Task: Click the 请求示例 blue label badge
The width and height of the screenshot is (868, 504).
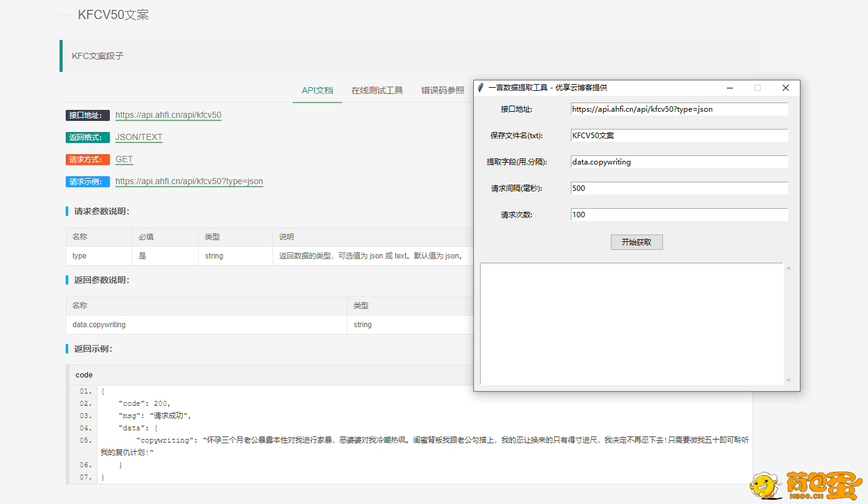Action: pyautogui.click(x=88, y=182)
